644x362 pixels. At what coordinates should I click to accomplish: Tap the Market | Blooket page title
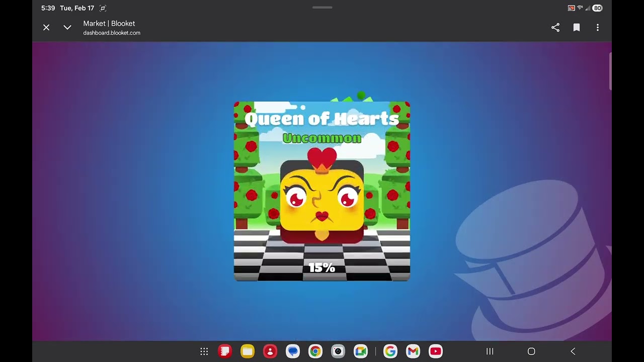[109, 23]
